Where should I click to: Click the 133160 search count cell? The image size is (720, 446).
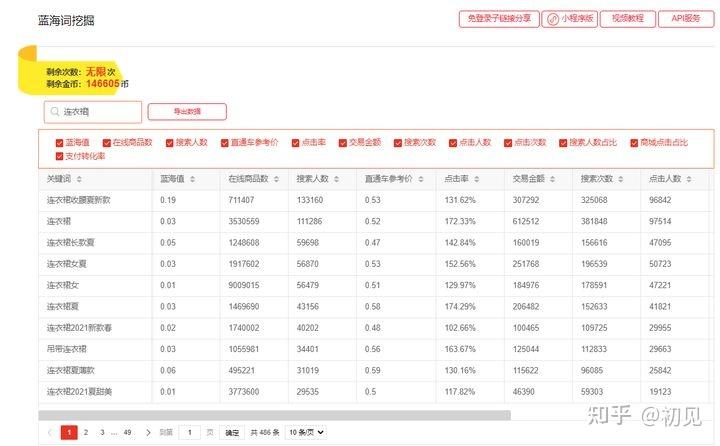[x=310, y=200]
